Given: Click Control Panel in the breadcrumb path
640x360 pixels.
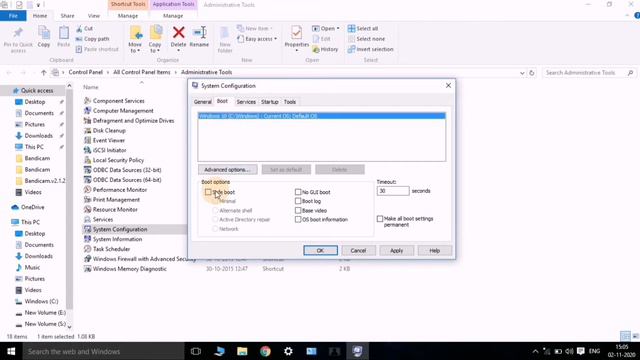Looking at the screenshot, I should [x=85, y=72].
